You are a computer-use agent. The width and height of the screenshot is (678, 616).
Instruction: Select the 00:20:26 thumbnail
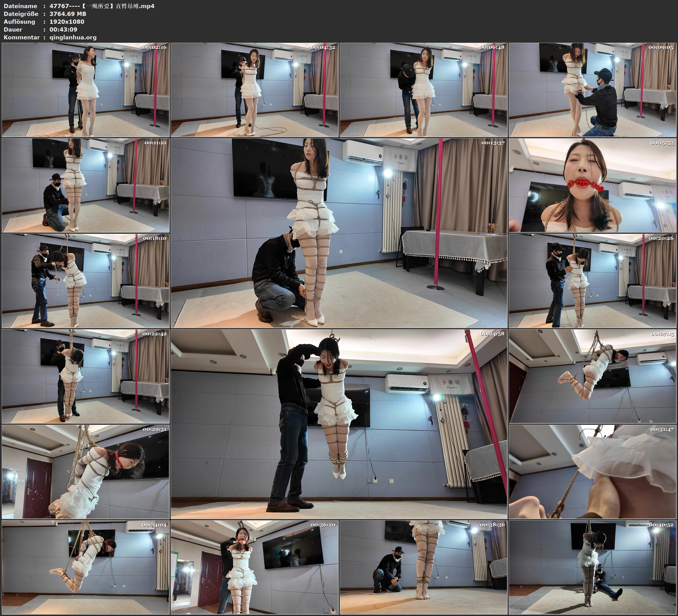pos(593,281)
